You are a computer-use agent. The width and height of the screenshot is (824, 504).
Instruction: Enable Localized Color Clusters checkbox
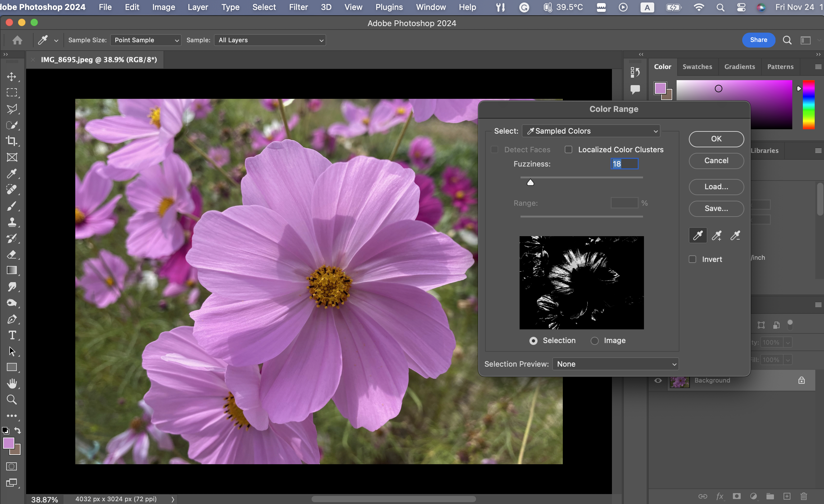pyautogui.click(x=568, y=150)
